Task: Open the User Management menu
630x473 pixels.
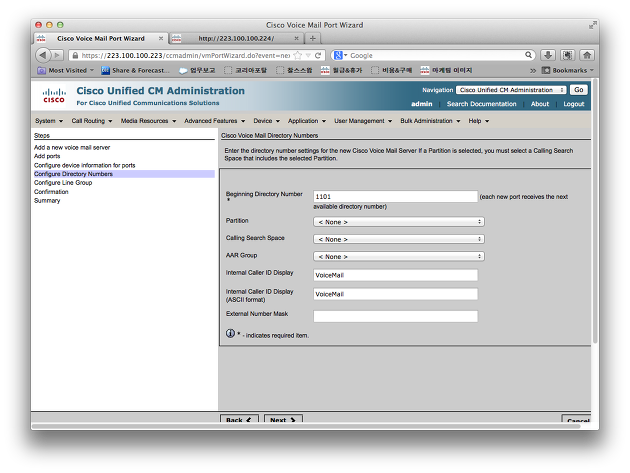Action: [x=363, y=121]
